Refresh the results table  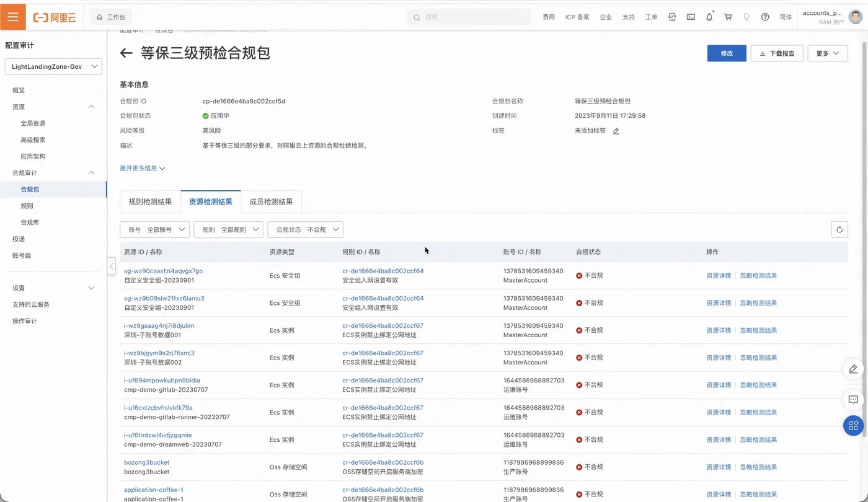coord(839,229)
